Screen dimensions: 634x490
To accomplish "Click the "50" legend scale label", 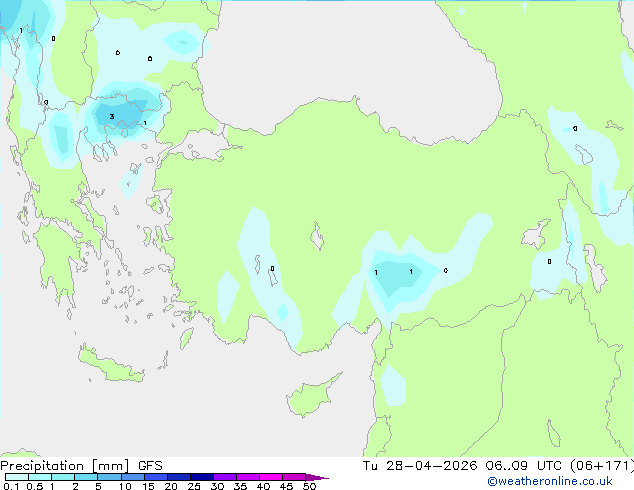I will pyautogui.click(x=309, y=486).
